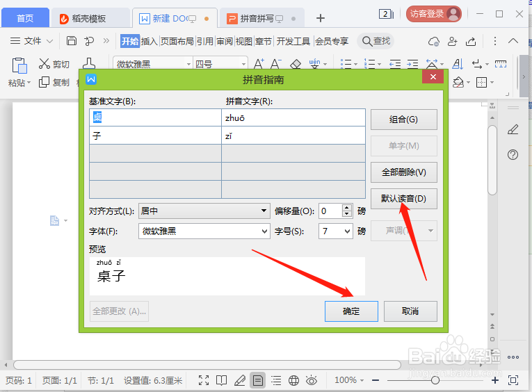
Task: Click the pinyin text field containing zhuō
Action: point(293,117)
